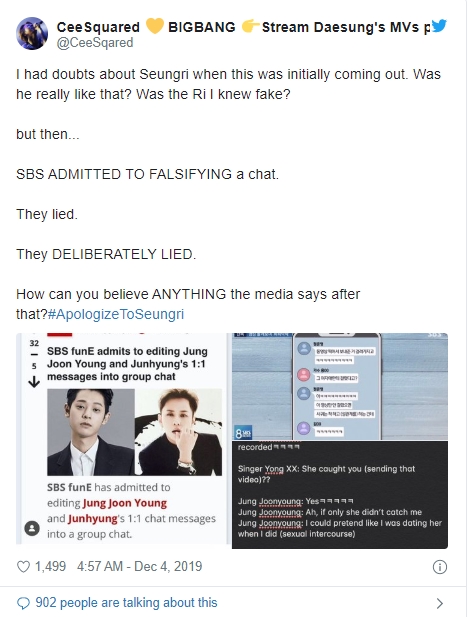Open the CeeSquared profile avatar

click(x=32, y=33)
